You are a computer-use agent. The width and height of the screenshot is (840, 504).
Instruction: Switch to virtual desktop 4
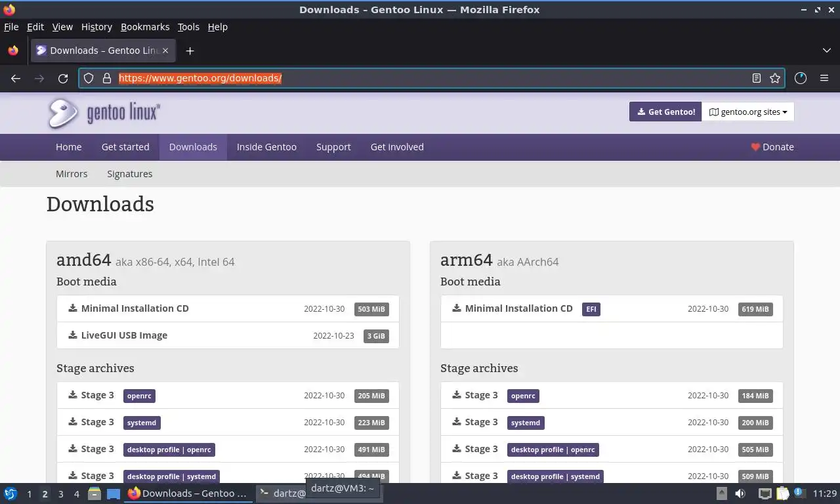click(76, 493)
